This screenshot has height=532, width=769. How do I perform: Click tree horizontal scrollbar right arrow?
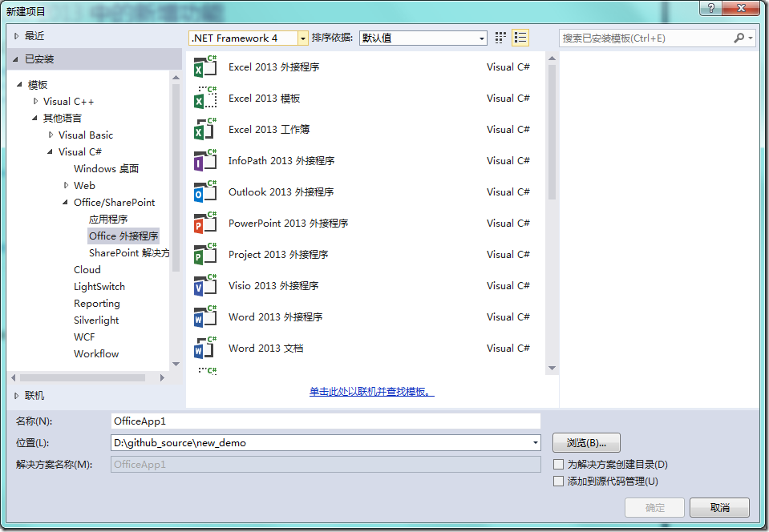click(162, 377)
